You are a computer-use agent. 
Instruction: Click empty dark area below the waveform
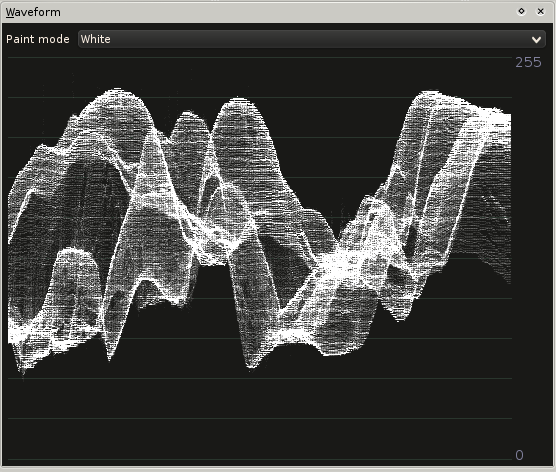259,418
